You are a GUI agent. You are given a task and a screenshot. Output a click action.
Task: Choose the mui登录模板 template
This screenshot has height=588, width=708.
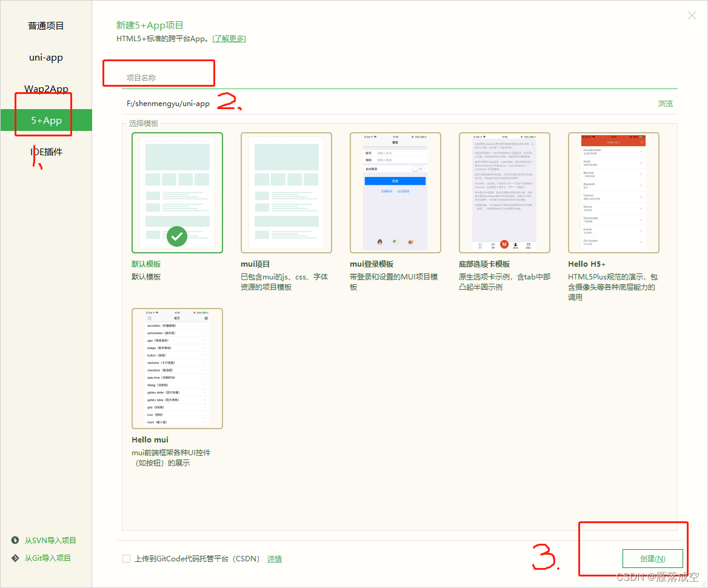(395, 192)
